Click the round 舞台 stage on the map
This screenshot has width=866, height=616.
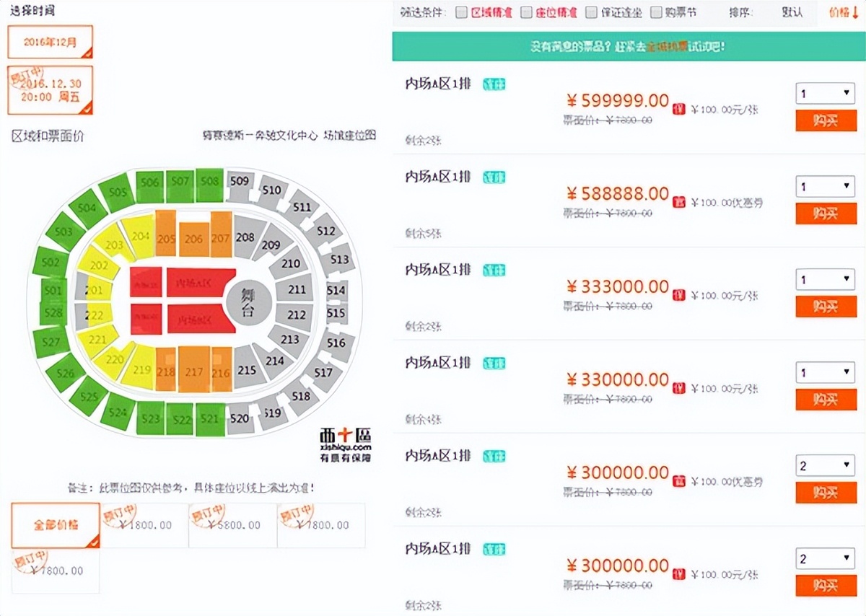(249, 302)
